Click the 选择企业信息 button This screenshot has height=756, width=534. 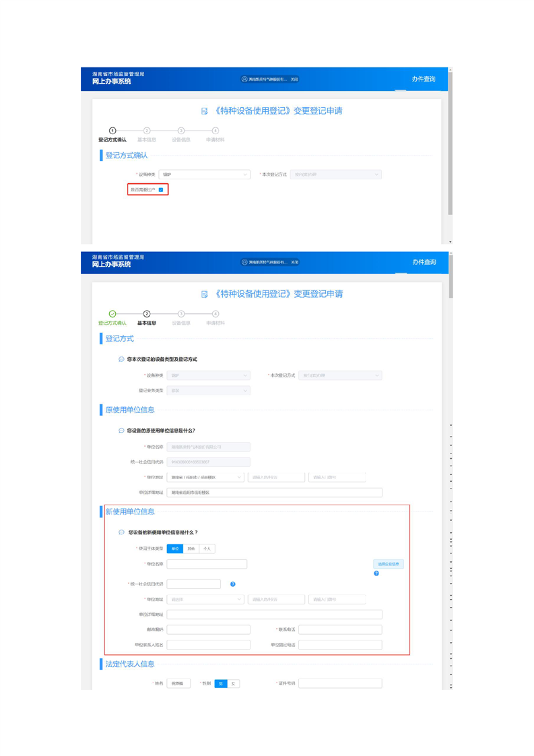pyautogui.click(x=389, y=564)
